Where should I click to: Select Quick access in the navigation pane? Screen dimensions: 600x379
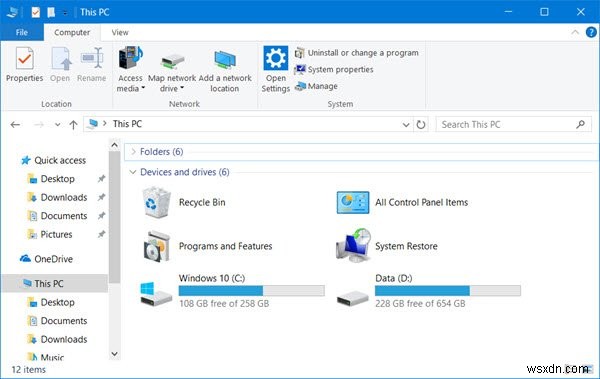[54, 160]
